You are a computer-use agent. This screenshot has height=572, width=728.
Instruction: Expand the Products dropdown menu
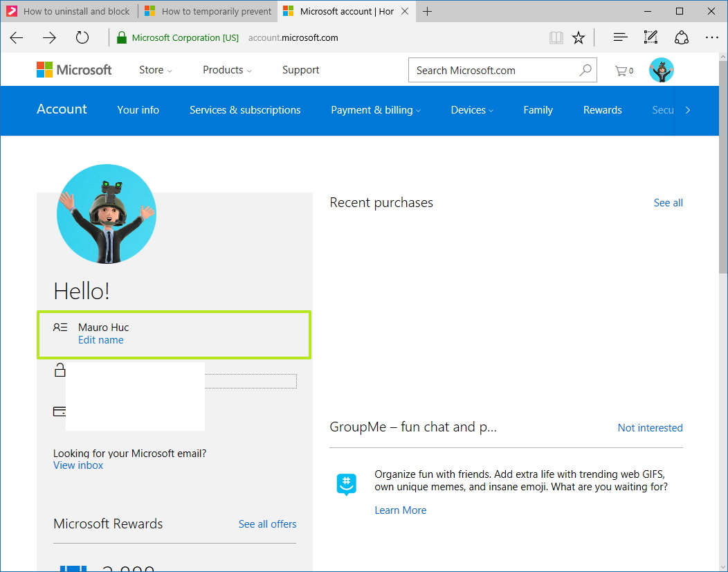click(227, 70)
